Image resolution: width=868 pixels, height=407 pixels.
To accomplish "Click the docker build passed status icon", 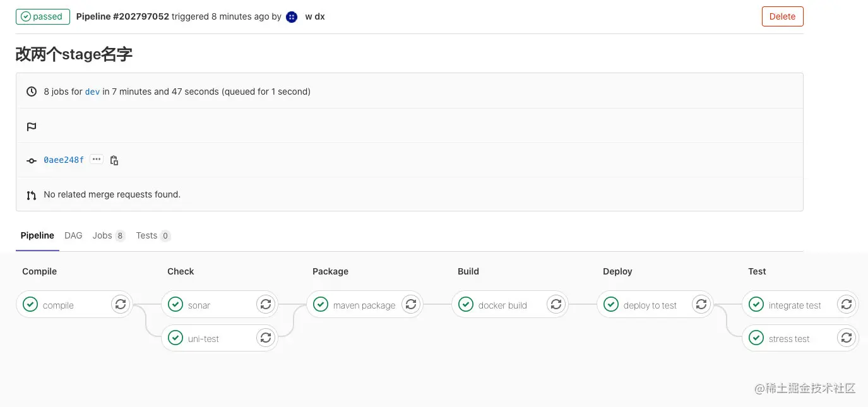I will click(x=466, y=304).
